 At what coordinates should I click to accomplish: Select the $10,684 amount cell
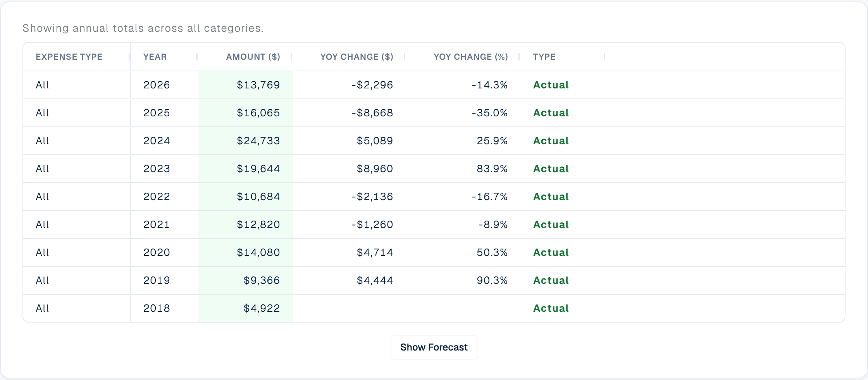[246, 197]
